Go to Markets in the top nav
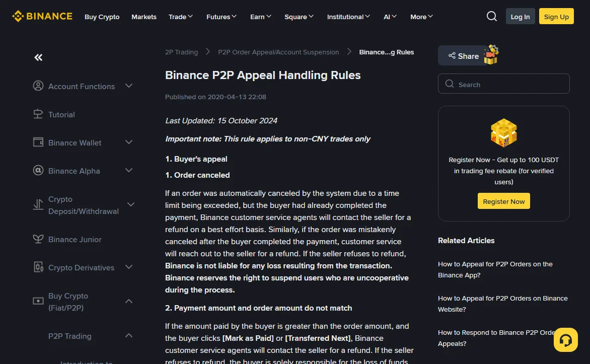 click(144, 17)
